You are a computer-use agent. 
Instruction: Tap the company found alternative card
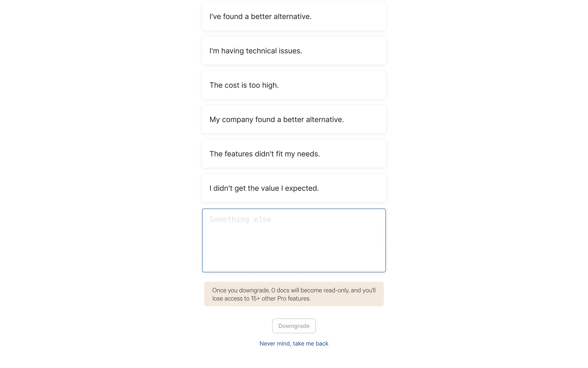[294, 120]
